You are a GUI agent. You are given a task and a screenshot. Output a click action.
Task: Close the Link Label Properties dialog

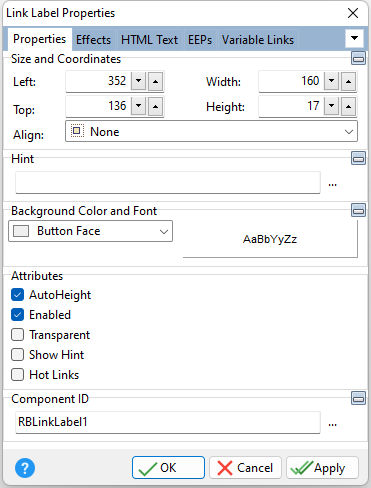353,13
